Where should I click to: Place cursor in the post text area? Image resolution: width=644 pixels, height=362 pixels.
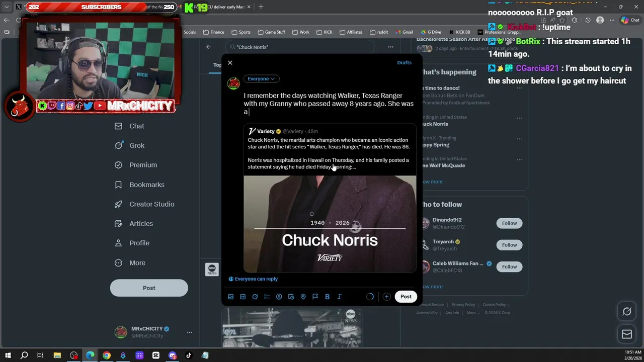(330, 104)
